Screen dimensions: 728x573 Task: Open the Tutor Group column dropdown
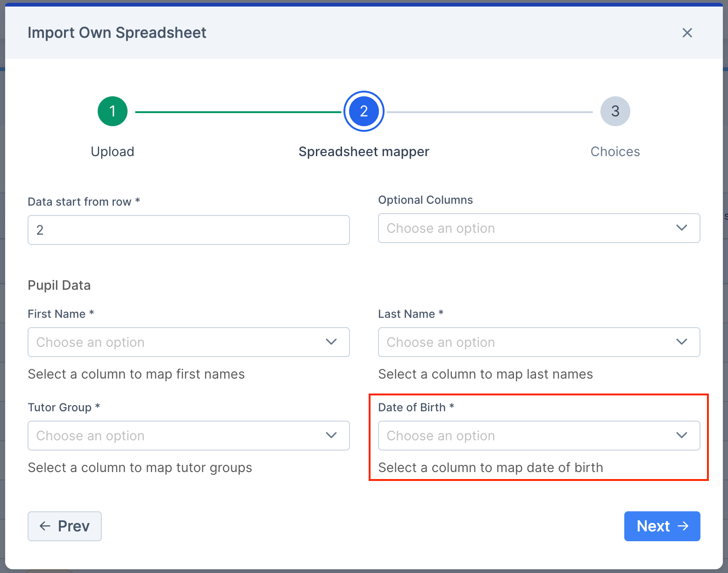(x=188, y=436)
